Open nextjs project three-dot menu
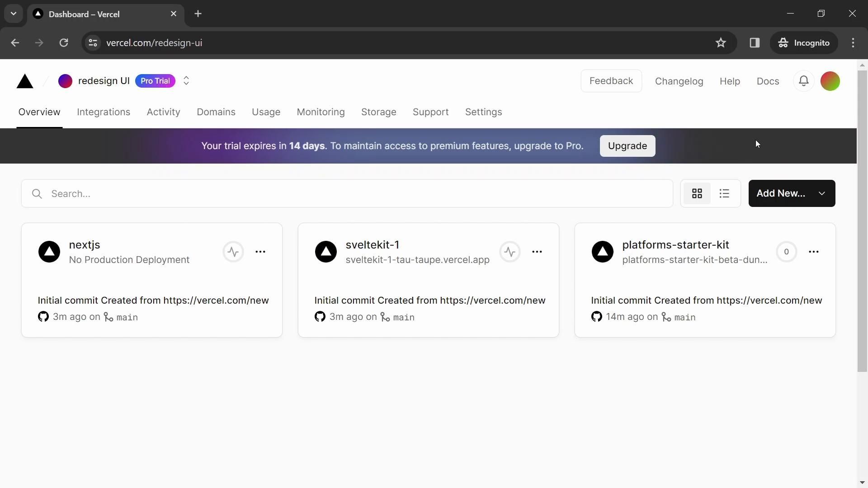The height and width of the screenshot is (488, 868). [260, 252]
